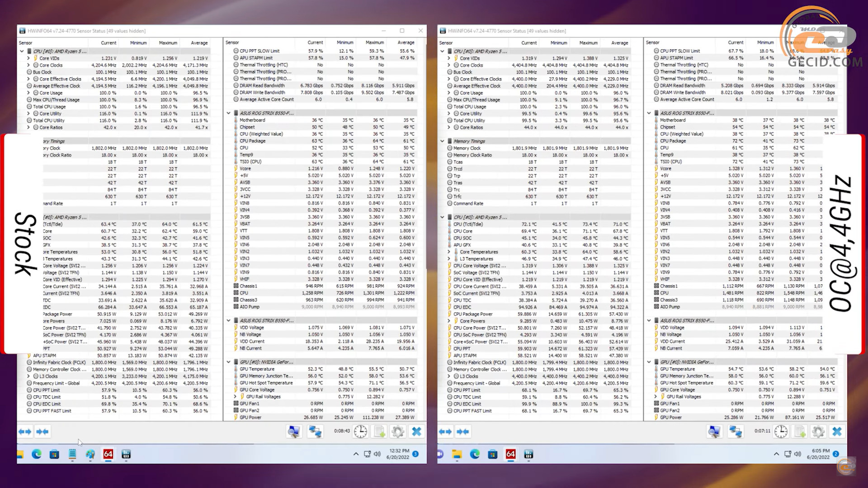Click Maximum column header in Stock window right pane
This screenshot has width=868, height=488.
pos(375,42)
